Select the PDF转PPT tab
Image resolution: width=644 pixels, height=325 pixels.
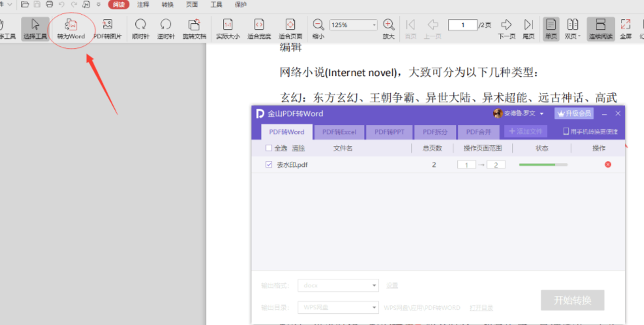[x=388, y=132]
